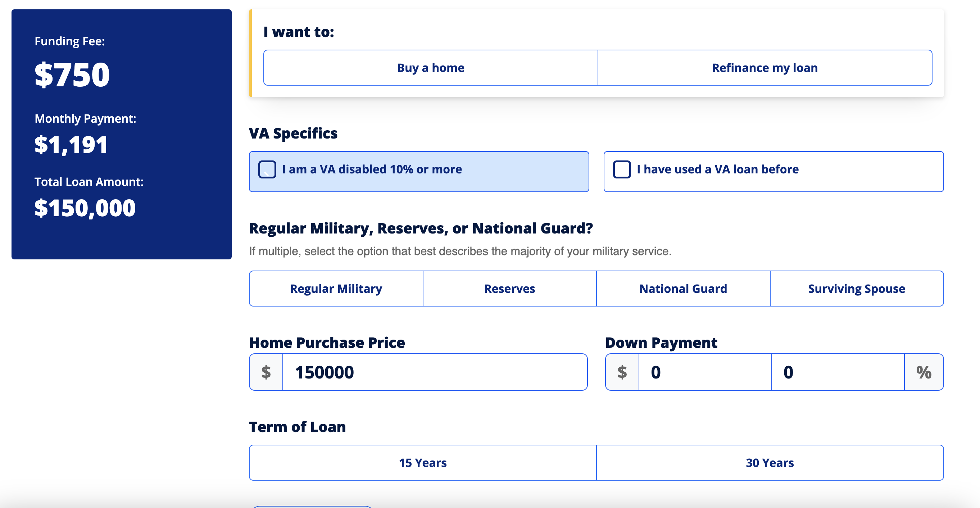Check the used a VA loan before box
The height and width of the screenshot is (508, 980).
622,169
